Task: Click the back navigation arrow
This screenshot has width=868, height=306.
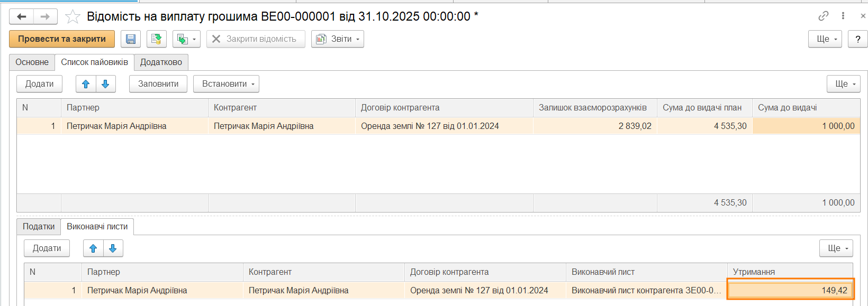Action: 21,17
